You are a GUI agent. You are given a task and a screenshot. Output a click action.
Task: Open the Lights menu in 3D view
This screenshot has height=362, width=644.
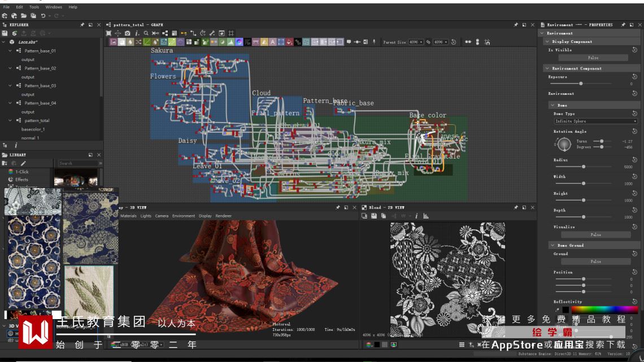point(146,216)
